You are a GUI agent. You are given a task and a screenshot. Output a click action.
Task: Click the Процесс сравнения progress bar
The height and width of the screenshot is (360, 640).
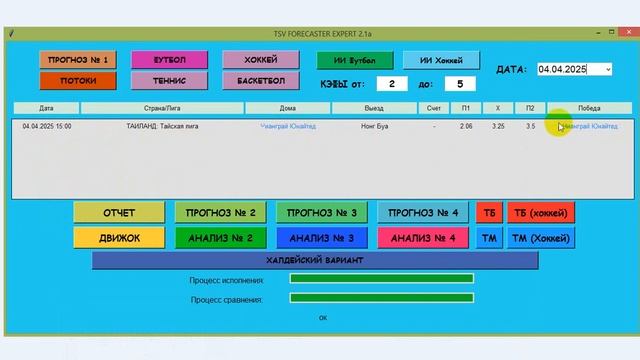pyautogui.click(x=382, y=298)
